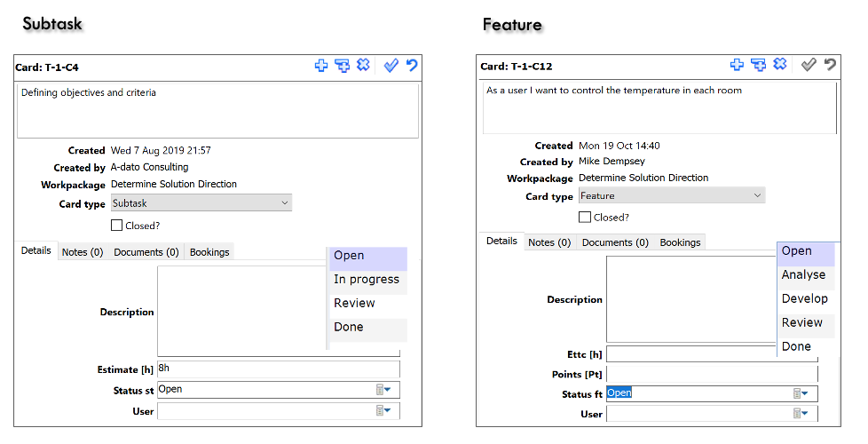Click the 'Card: T-1-C4' header text

47,67
